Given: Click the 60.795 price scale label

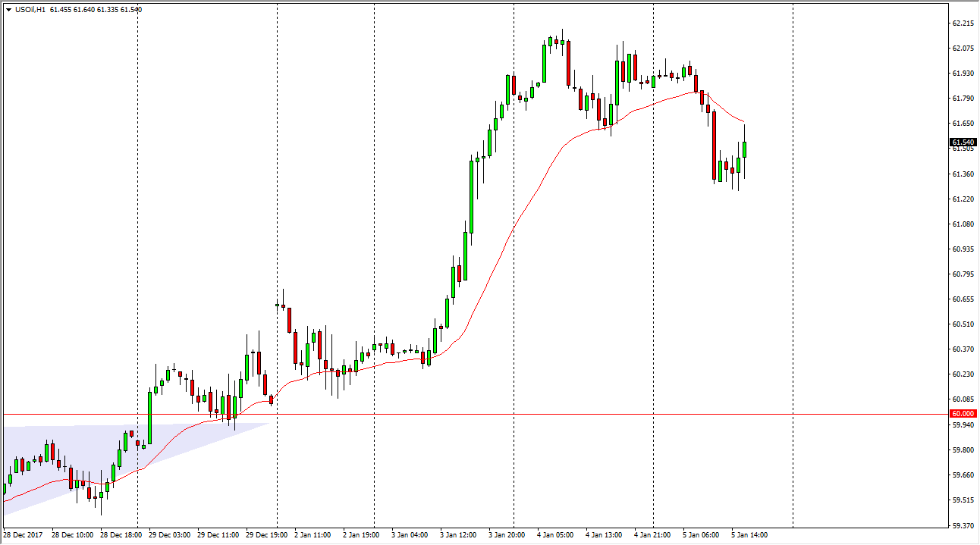Looking at the screenshot, I should click(x=963, y=274).
